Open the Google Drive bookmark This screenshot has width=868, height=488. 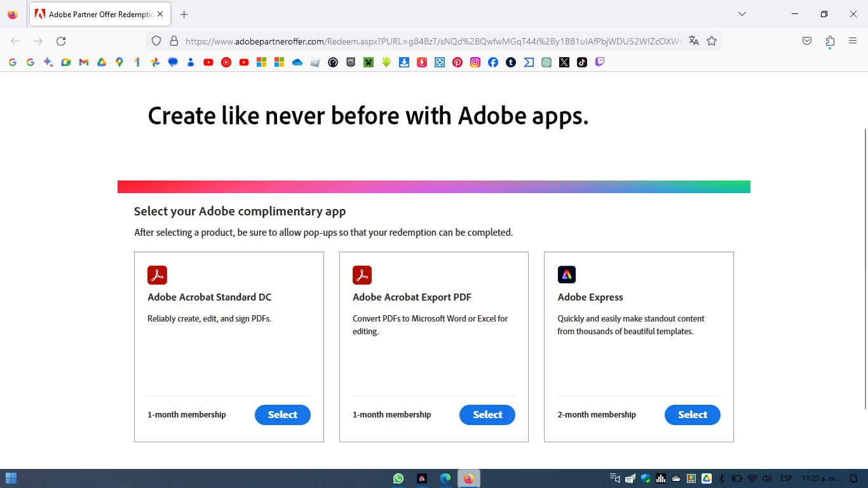click(x=101, y=62)
